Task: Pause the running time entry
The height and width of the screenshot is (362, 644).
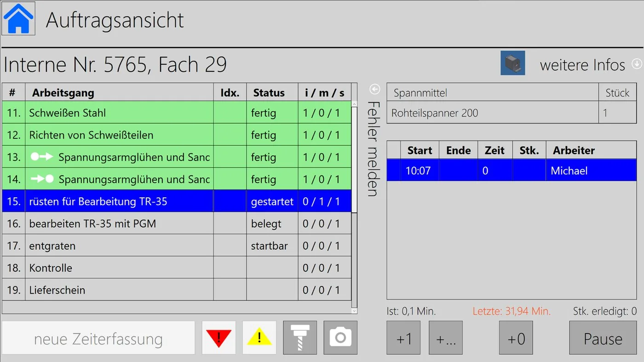Action: pyautogui.click(x=603, y=338)
